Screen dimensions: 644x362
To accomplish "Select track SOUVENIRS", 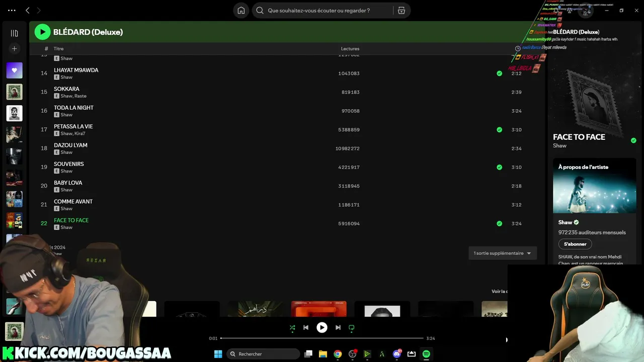I will (x=69, y=164).
